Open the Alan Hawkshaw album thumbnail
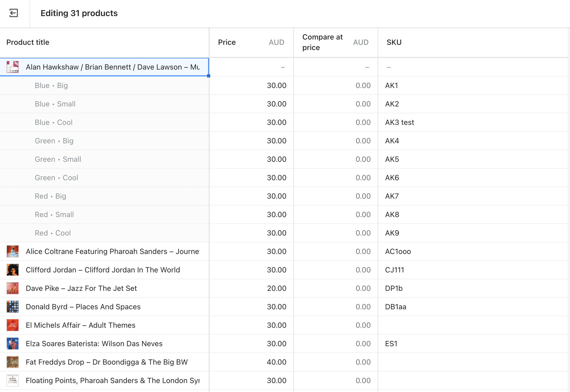 [13, 67]
